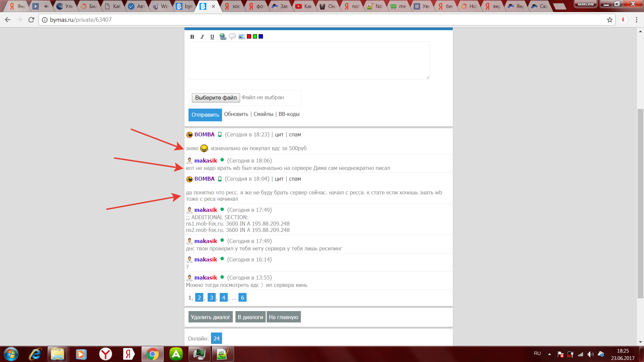Image resolution: width=644 pixels, height=362 pixels.
Task: Bookmark page with star icon
Action: pos(609,20)
